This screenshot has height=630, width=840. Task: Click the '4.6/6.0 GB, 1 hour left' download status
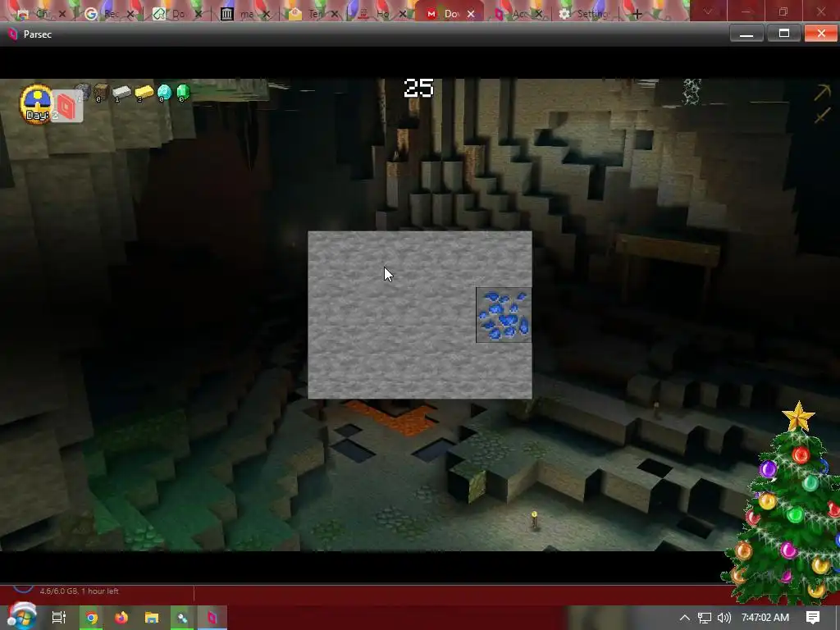click(80, 591)
